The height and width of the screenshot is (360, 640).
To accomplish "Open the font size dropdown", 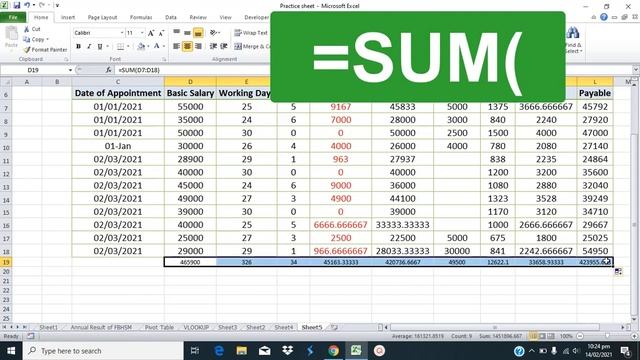I will (x=142, y=33).
